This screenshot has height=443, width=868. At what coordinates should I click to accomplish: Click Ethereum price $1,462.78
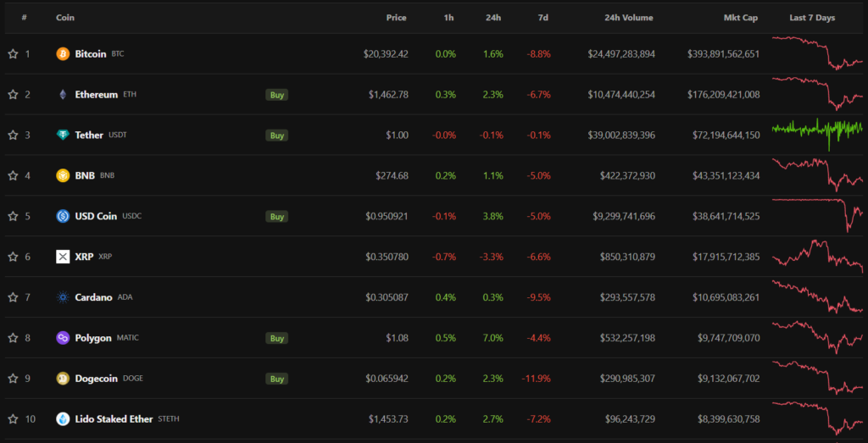[388, 95]
